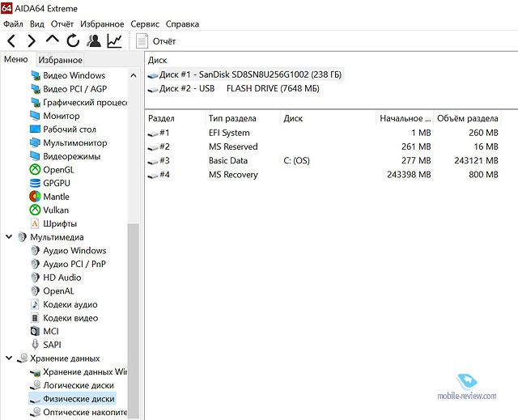This screenshot has height=420, width=518.
Task: Click the Оптические накопители drive icon
Action: (35, 413)
